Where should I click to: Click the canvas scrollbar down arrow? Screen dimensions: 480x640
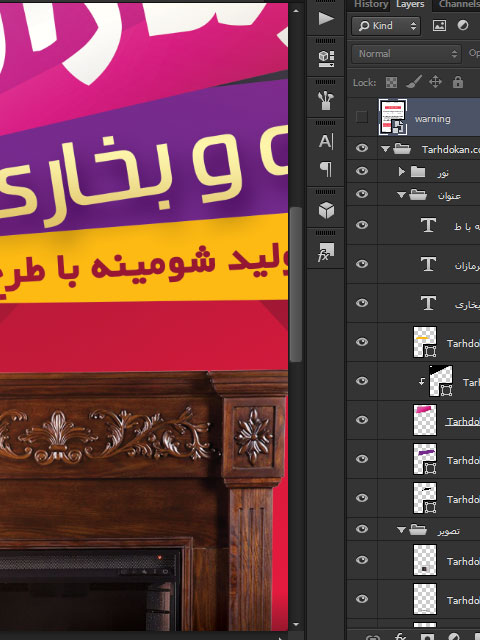tap(296, 624)
